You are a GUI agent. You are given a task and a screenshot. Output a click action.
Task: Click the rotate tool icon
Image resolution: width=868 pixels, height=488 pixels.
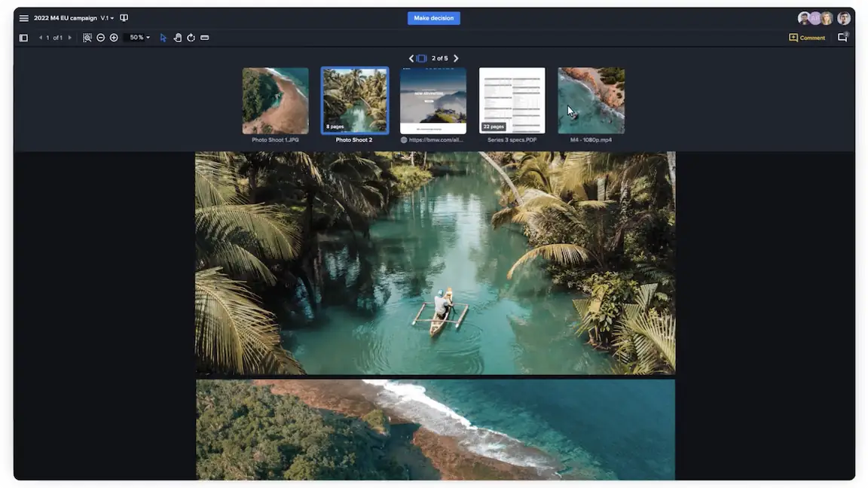click(191, 38)
